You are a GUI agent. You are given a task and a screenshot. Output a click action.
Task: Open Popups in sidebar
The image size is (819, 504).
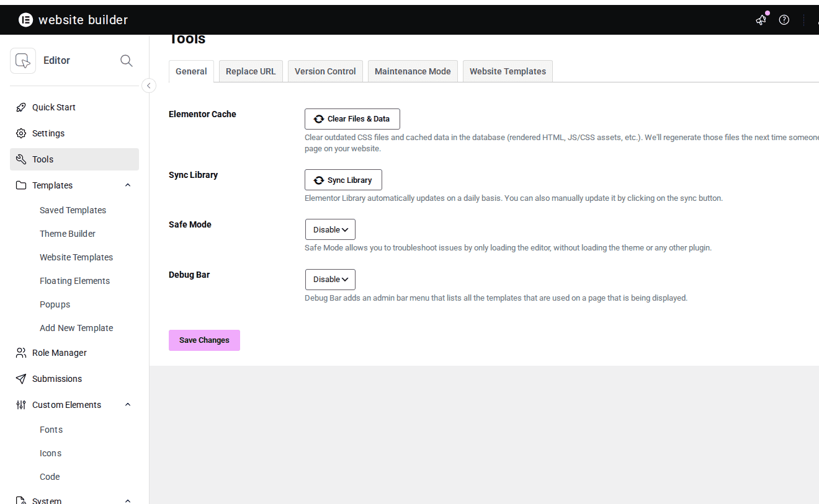(55, 304)
